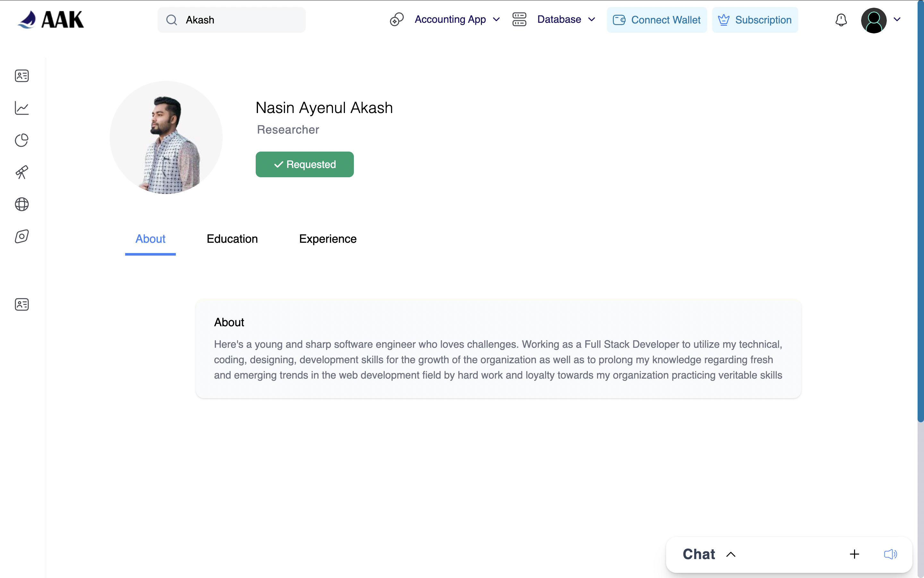This screenshot has height=578, width=924.
Task: Select the About tab
Action: [x=150, y=239]
